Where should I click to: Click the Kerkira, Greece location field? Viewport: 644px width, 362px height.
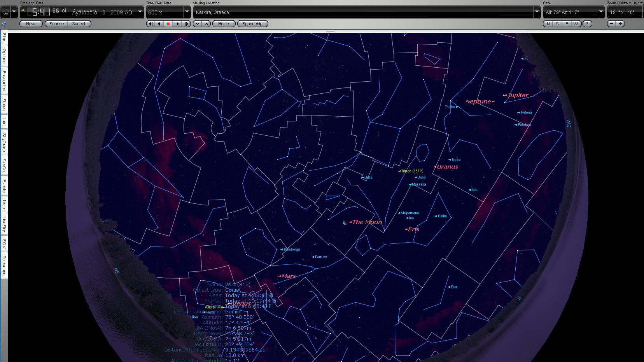(x=364, y=12)
